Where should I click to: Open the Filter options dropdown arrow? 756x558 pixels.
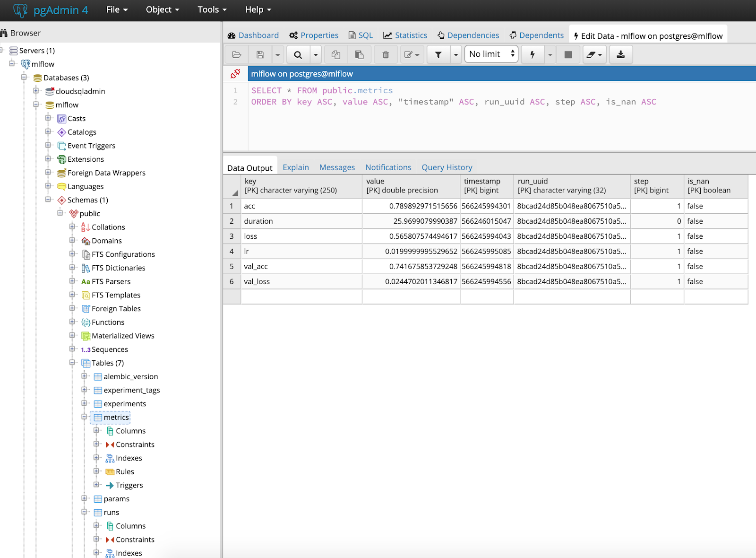[456, 54]
